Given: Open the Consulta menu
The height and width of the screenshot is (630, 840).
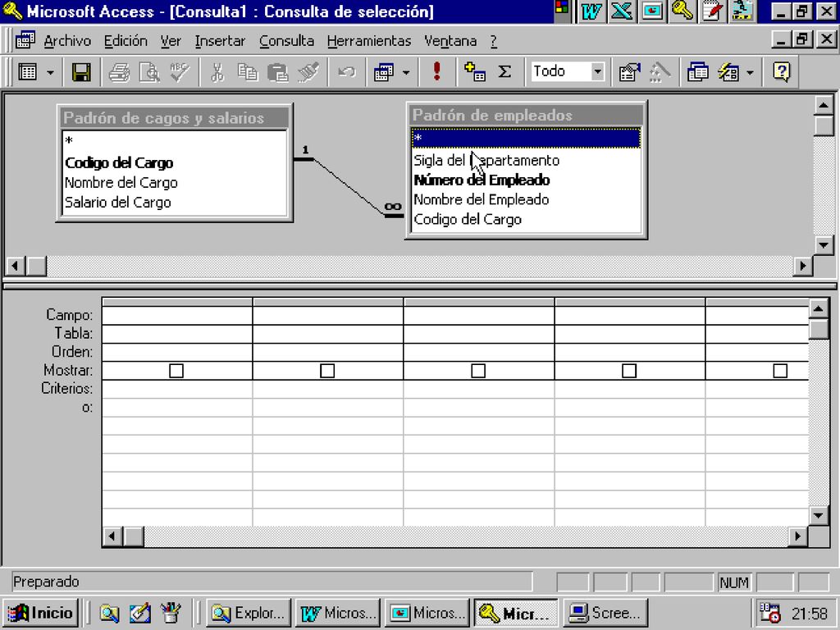Looking at the screenshot, I should pos(286,41).
